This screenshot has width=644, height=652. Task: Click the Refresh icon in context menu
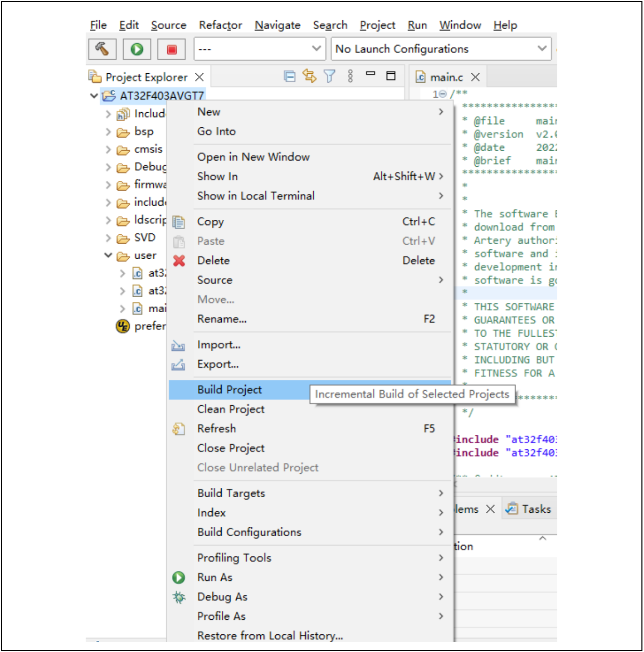(179, 429)
